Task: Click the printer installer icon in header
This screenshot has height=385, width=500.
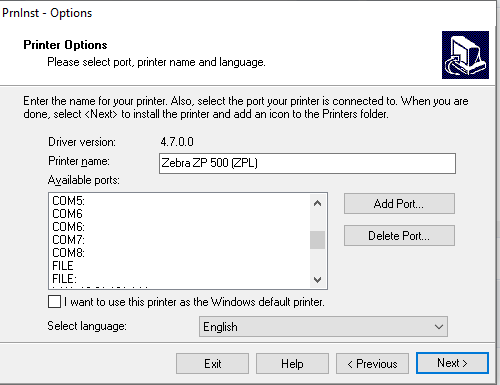Action: 465,55
